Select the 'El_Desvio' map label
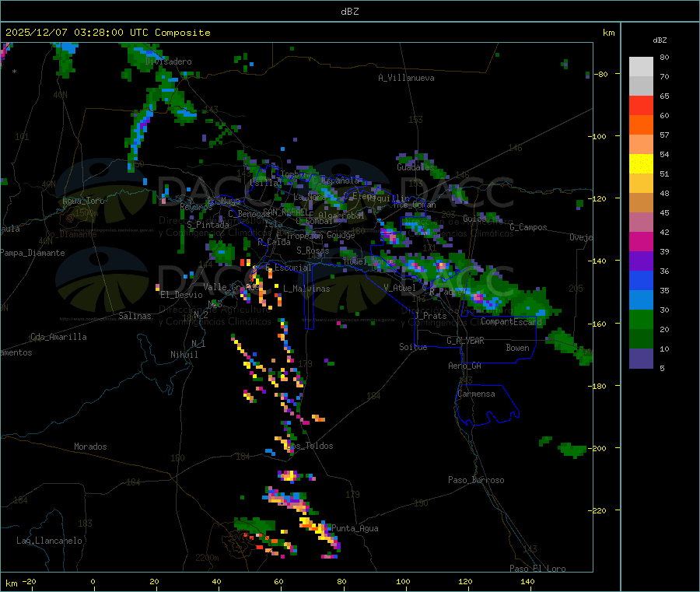 click(181, 295)
